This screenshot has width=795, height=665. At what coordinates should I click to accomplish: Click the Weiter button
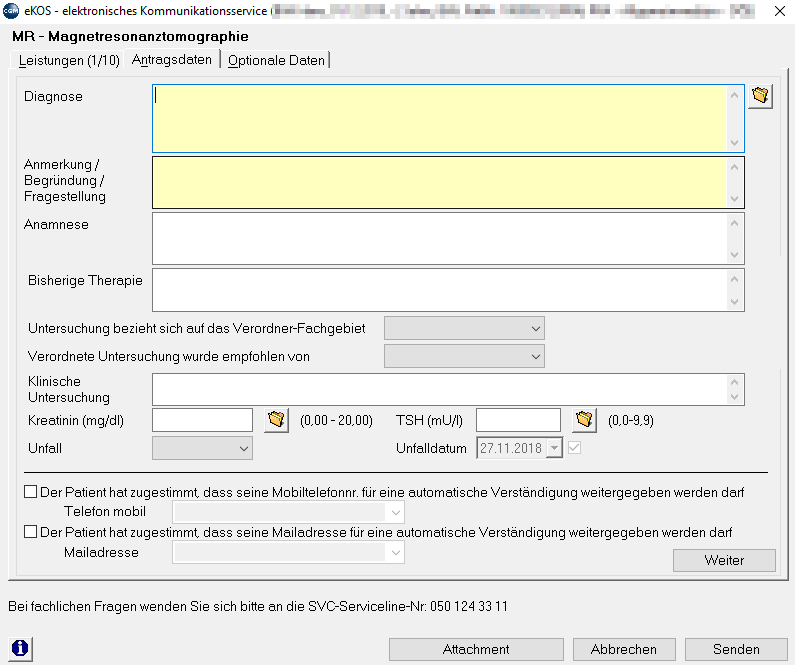724,560
